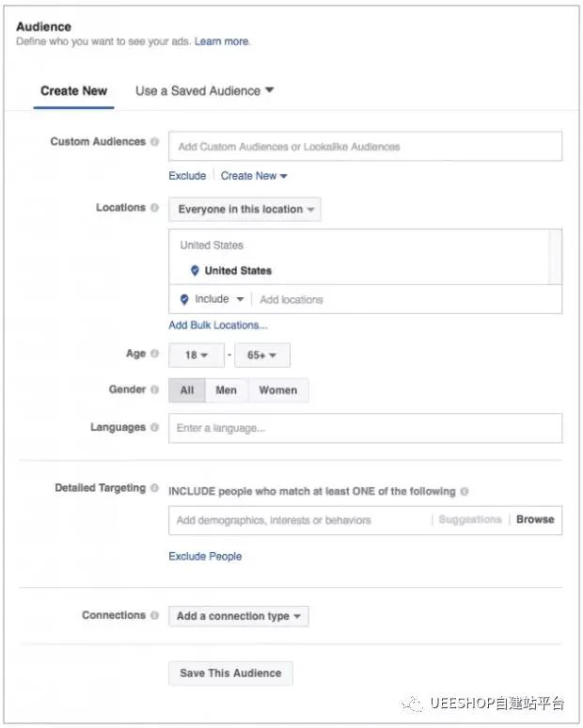The image size is (583, 728).
Task: Click the info icon beside Languages
Action: pyautogui.click(x=154, y=427)
